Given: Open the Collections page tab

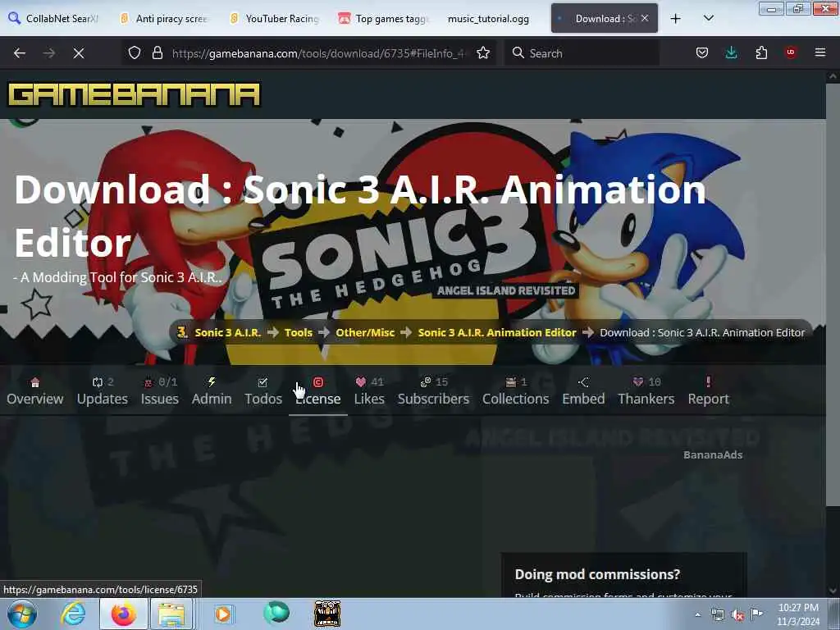Looking at the screenshot, I should click(x=515, y=391).
